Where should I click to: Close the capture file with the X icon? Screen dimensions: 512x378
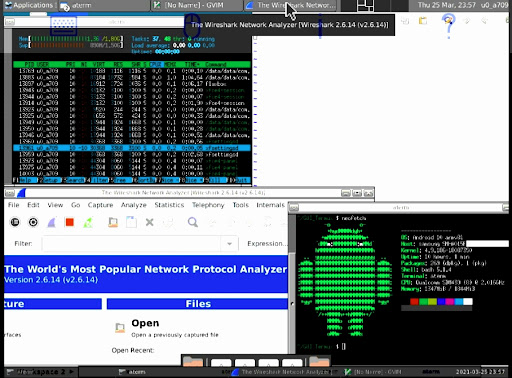click(150, 222)
